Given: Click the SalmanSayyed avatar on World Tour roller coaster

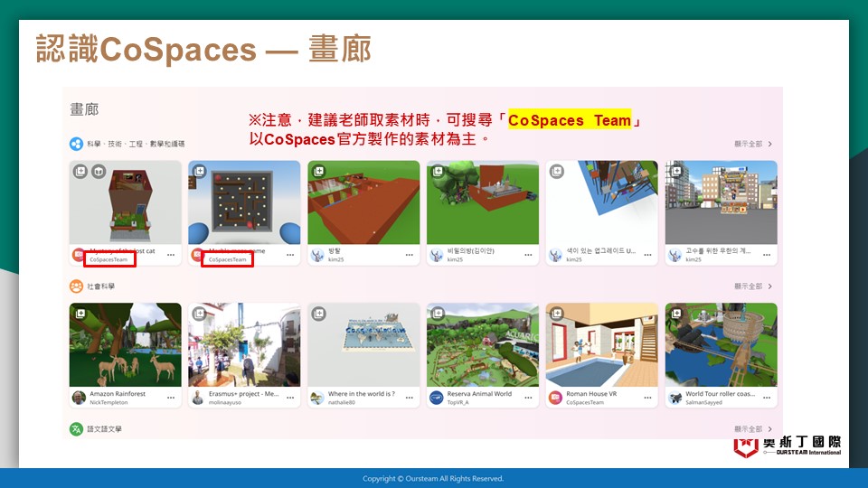Looking at the screenshot, I should click(x=675, y=398).
